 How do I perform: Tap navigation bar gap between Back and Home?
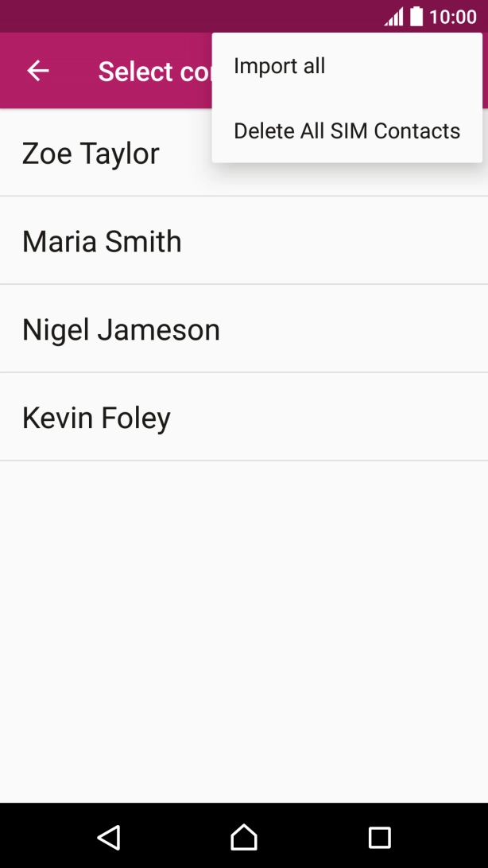(x=176, y=837)
